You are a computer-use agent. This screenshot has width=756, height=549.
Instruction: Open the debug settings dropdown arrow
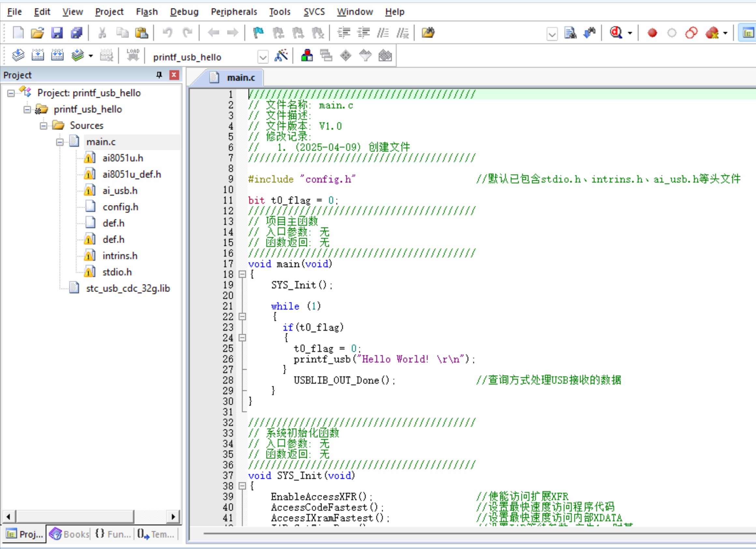(630, 33)
